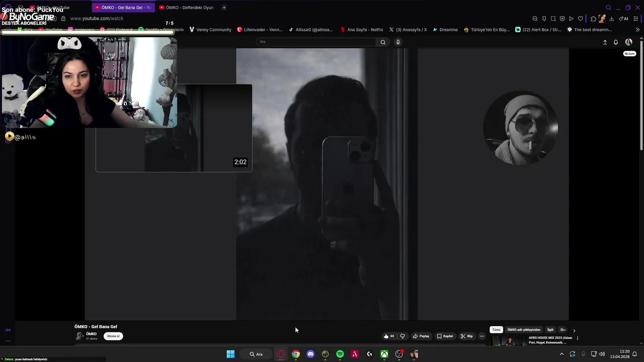
Task: Open Google Chrome from the taskbar
Action: [296, 354]
